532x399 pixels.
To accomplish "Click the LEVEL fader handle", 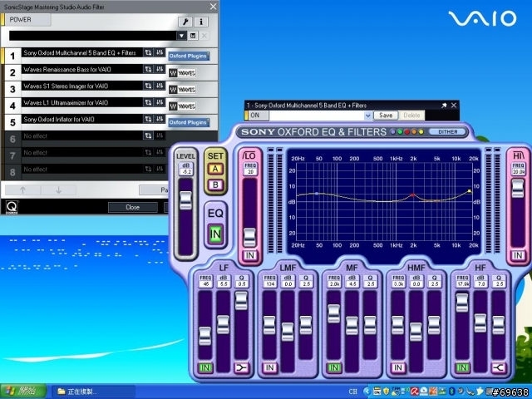I will (185, 200).
